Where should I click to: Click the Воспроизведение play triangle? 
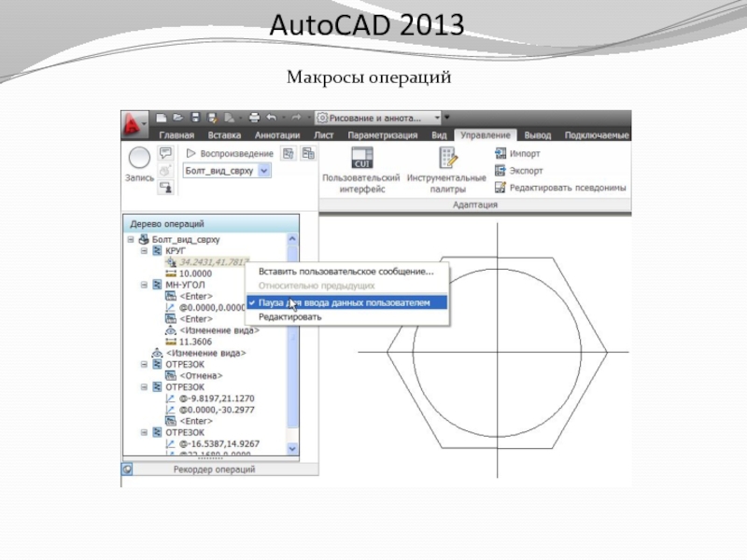coord(191,153)
